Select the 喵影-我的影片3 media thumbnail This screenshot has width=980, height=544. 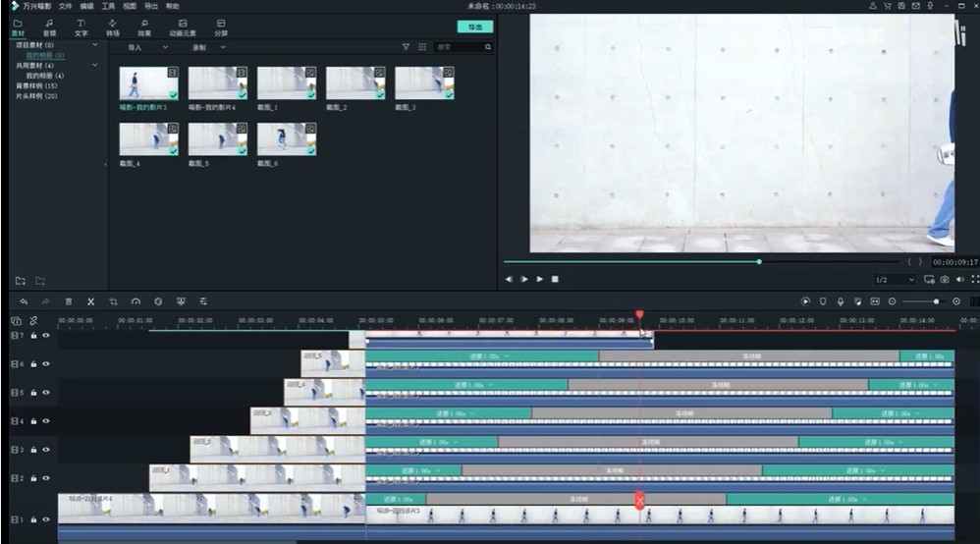point(148,83)
